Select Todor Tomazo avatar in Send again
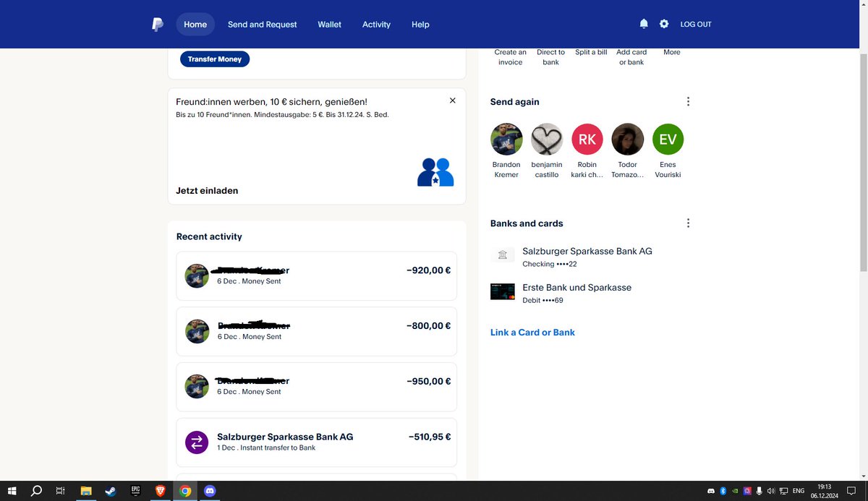 pyautogui.click(x=628, y=139)
